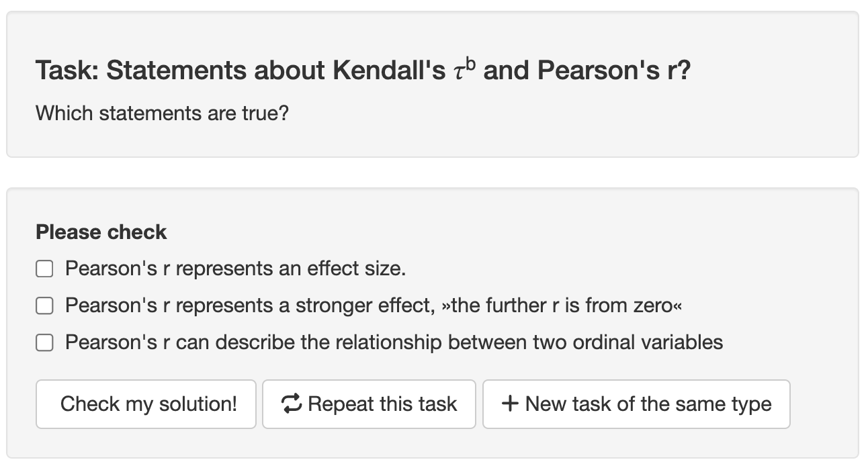
Task: Select 'New task of the same type' label
Action: 648,404
